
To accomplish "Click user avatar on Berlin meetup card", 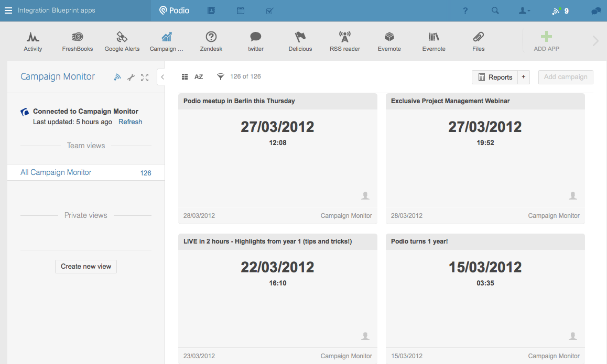I will click(365, 196).
